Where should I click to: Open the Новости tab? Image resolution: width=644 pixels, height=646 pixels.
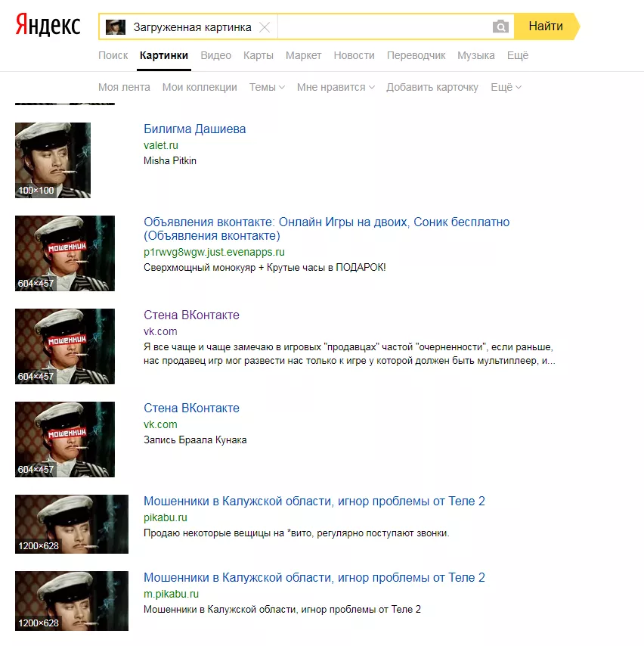354,56
